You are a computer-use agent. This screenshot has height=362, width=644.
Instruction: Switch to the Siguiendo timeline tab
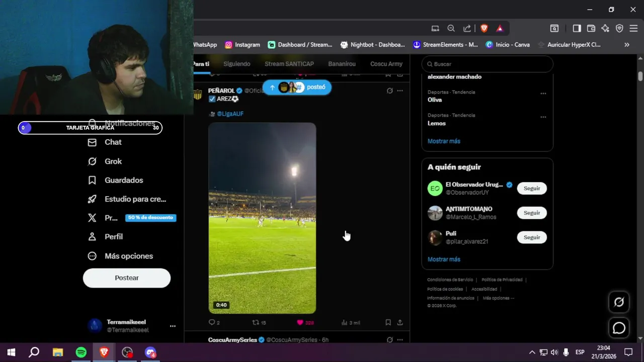(x=237, y=64)
